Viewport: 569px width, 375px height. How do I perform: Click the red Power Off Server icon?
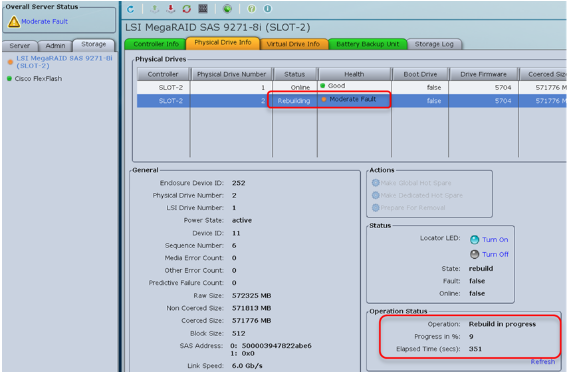(x=171, y=9)
